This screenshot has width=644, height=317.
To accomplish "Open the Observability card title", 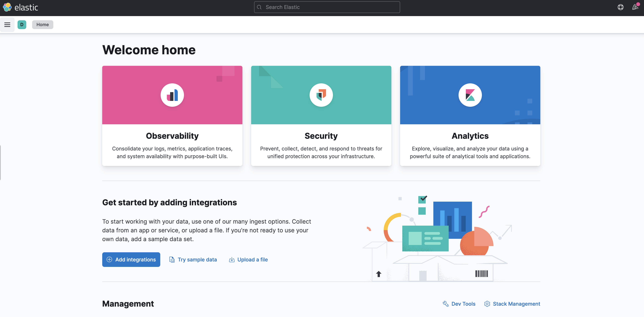I will pyautogui.click(x=172, y=136).
